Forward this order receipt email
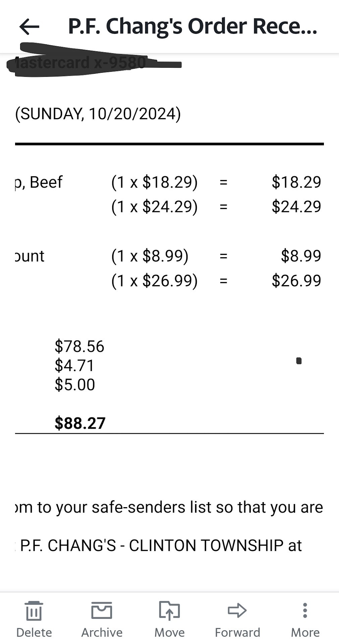The width and height of the screenshot is (339, 644). (237, 619)
